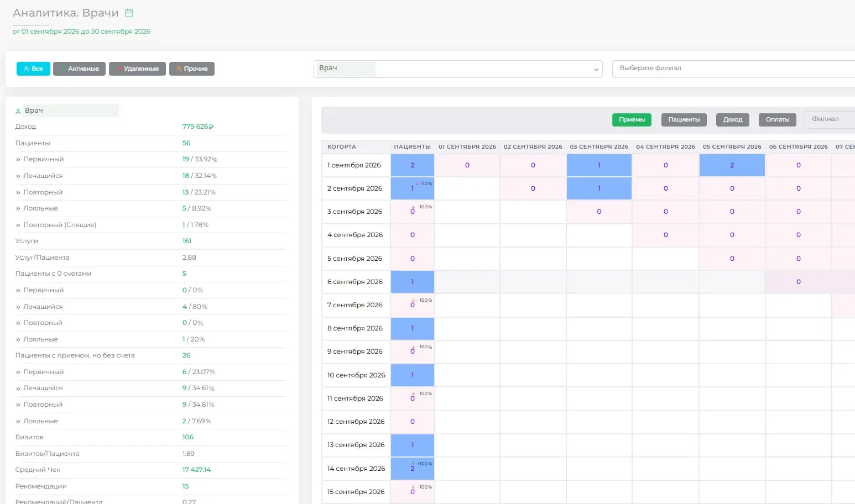This screenshot has height=504, width=855.
Task: Filter by 'Удаленные' doctors
Action: [x=137, y=69]
